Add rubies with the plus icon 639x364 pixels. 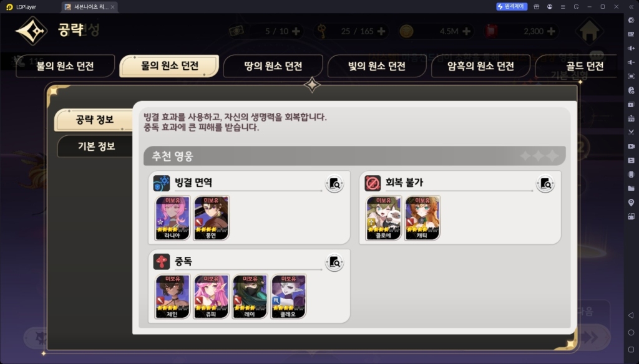(551, 31)
